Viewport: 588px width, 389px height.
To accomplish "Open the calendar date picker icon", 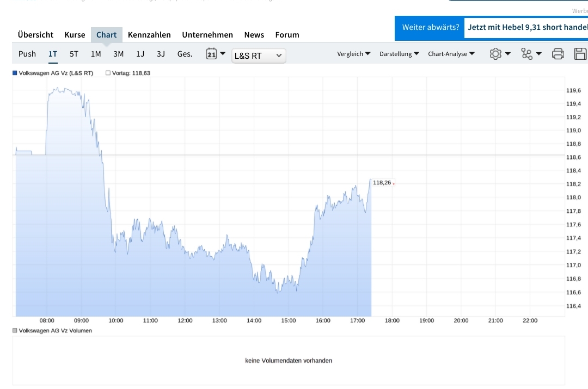I will click(x=211, y=54).
